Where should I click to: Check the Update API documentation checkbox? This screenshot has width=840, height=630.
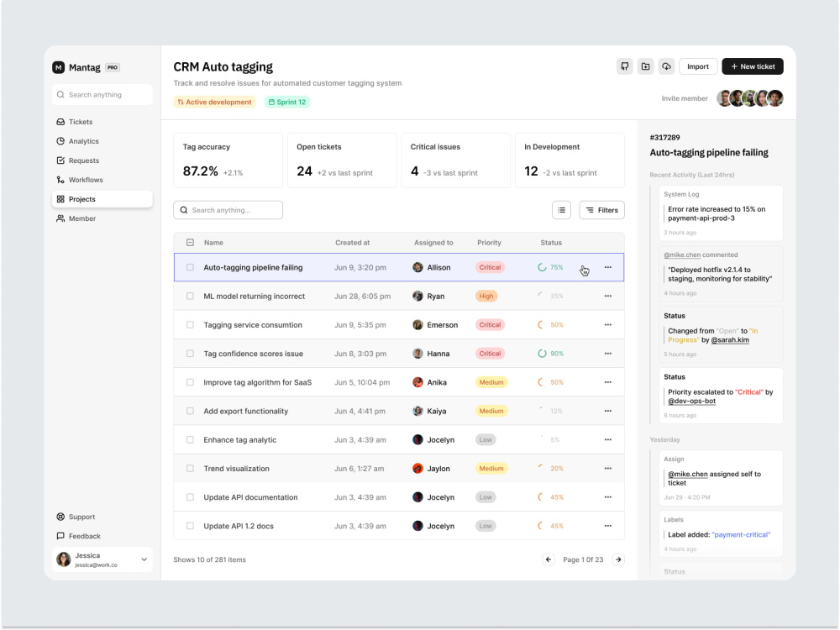tap(190, 497)
